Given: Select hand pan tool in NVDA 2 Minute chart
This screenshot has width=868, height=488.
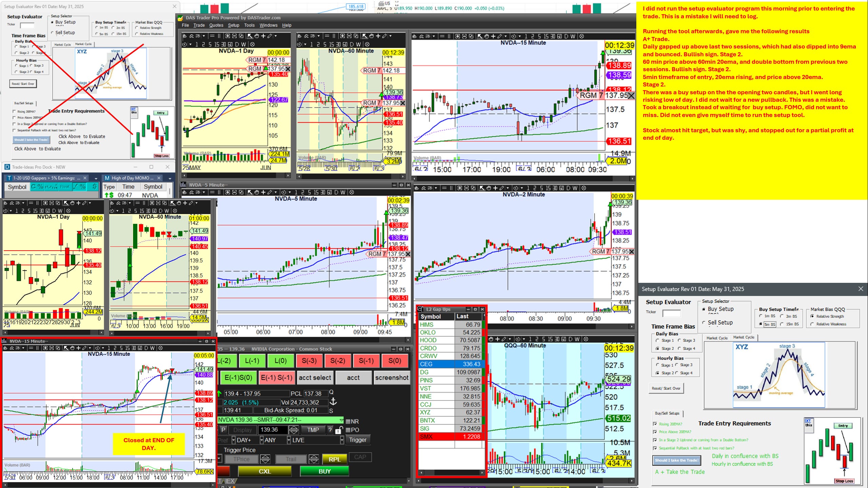Looking at the screenshot, I should tap(488, 188).
